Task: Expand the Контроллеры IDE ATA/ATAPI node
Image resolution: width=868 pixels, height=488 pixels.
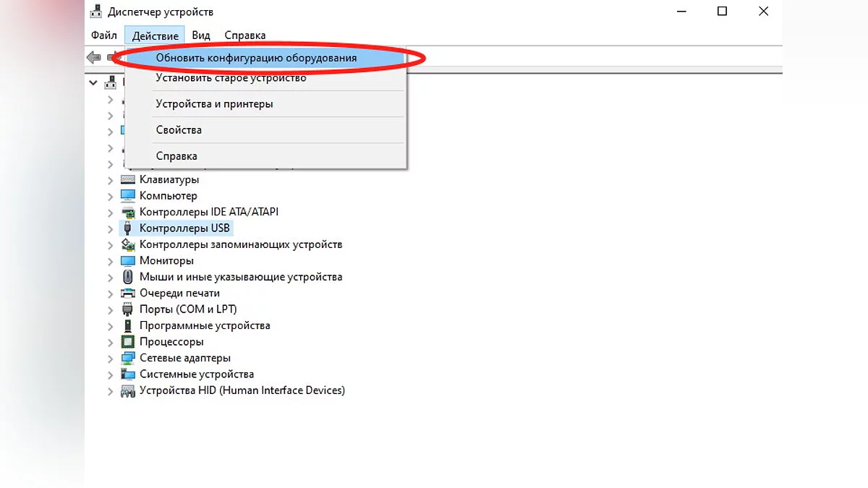Action: tap(111, 212)
